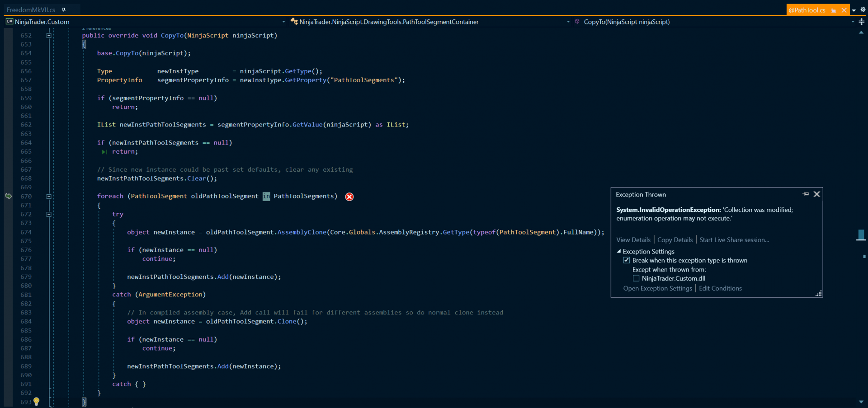Toggle pin on the @PathTool.cs tab
The image size is (868, 408).
click(833, 10)
